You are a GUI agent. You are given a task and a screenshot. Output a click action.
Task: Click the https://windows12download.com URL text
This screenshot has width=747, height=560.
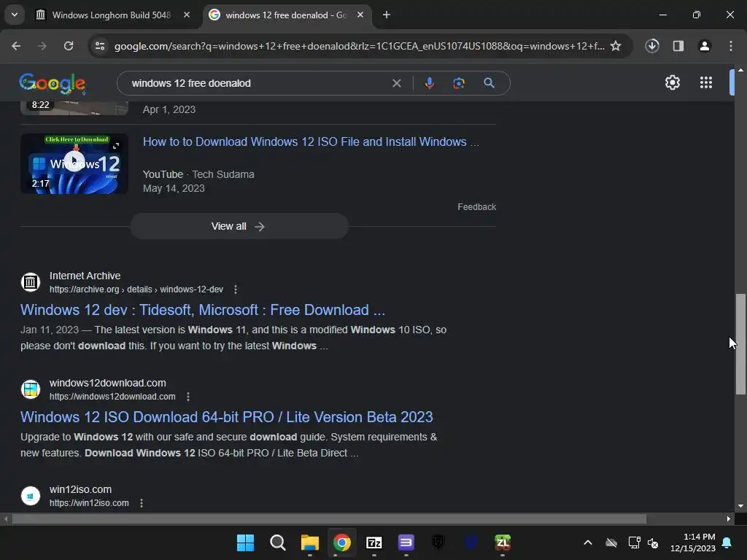point(112,397)
